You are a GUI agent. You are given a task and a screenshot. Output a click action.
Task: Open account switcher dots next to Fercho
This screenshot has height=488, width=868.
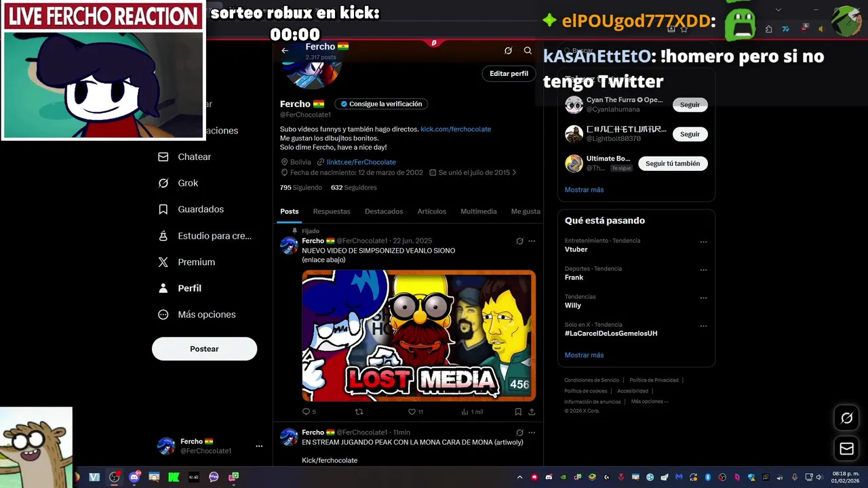click(258, 446)
